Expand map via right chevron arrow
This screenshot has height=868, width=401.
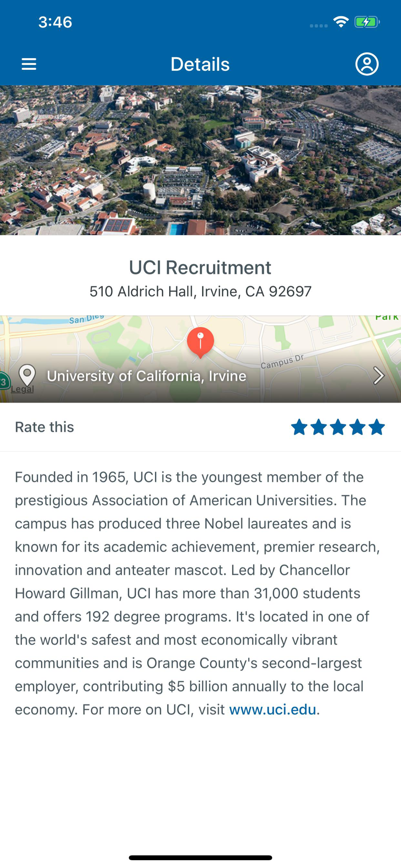[379, 376]
